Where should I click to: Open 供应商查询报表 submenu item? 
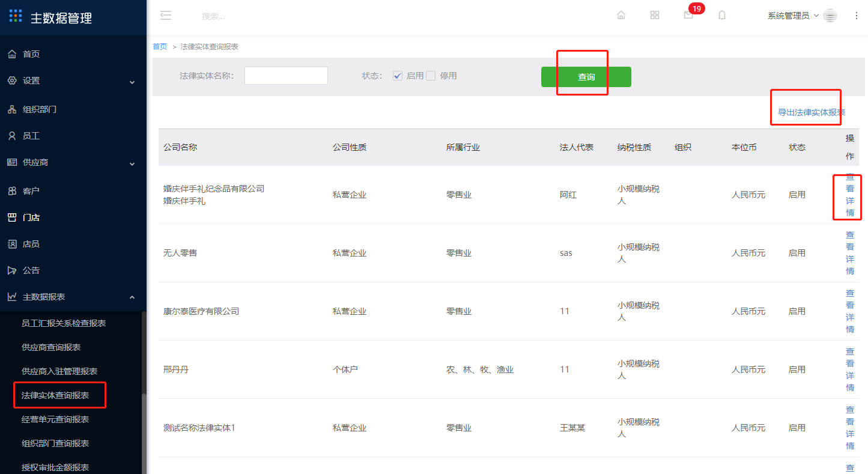[51, 347]
